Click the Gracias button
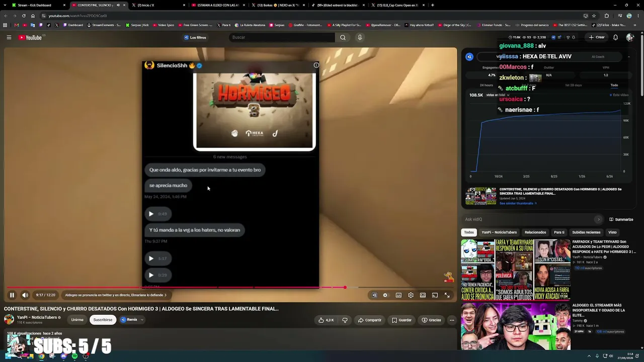This screenshot has height=362, width=644. (431, 320)
